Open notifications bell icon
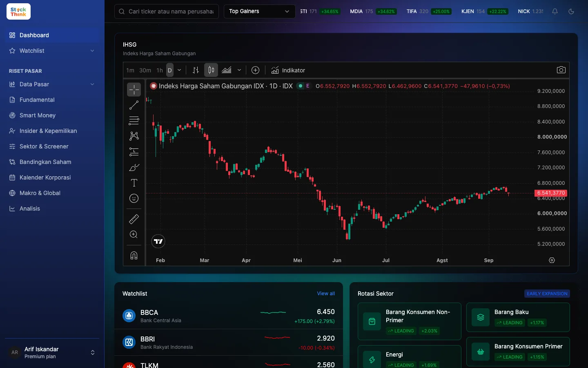Screen dimensions: 588x368 coord(555,11)
